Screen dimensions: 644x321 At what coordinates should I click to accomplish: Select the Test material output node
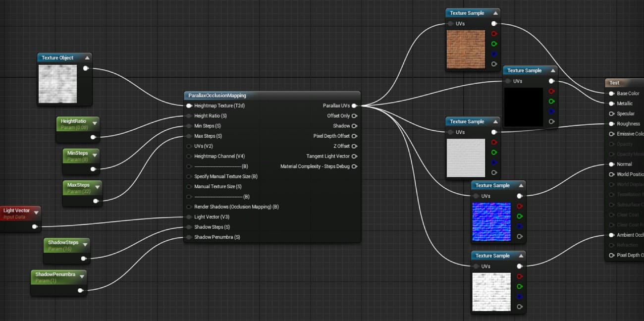tap(614, 83)
